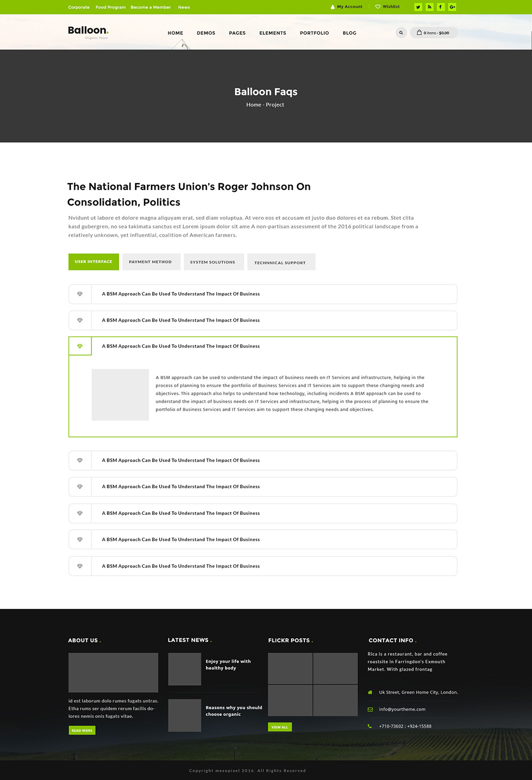
Task: Click the user icon beside My Account
Action: point(333,7)
